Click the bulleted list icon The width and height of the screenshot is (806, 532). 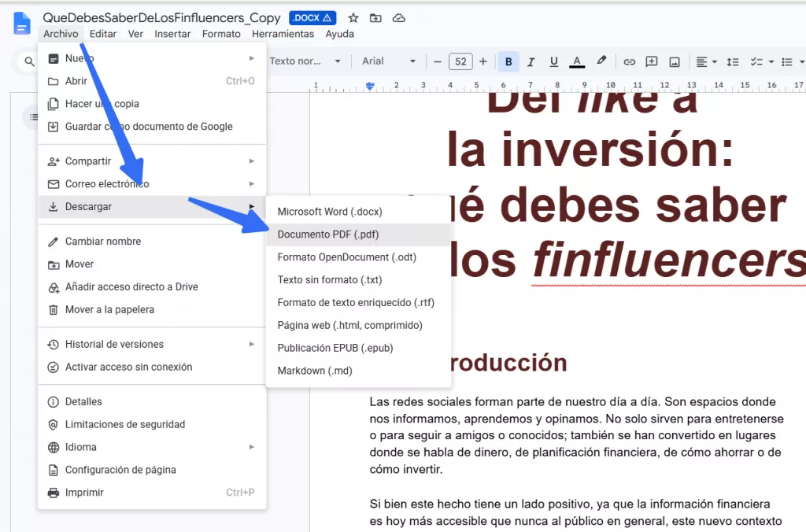tap(786, 61)
